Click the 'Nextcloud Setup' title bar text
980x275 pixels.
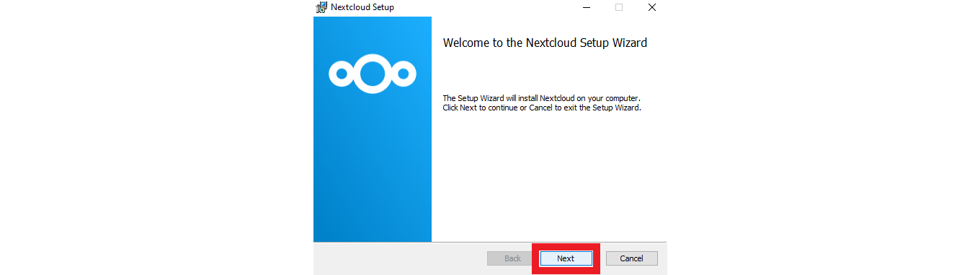[x=362, y=7]
